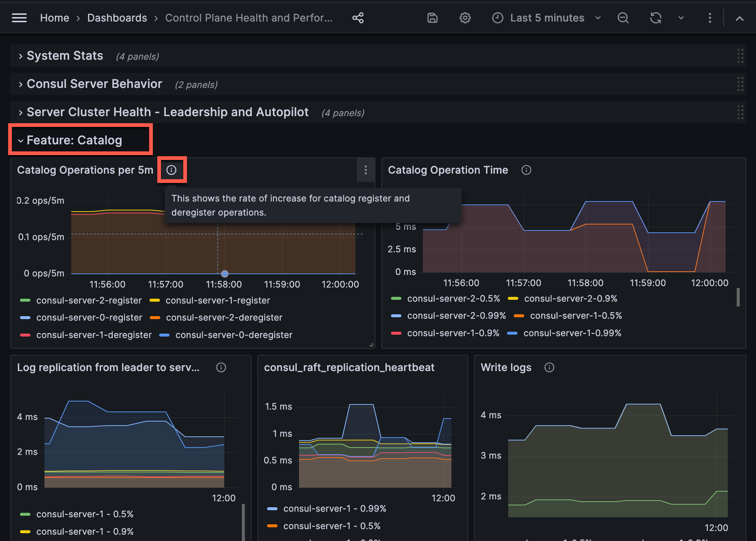
Task: Click the share dashboard icon
Action: (358, 18)
